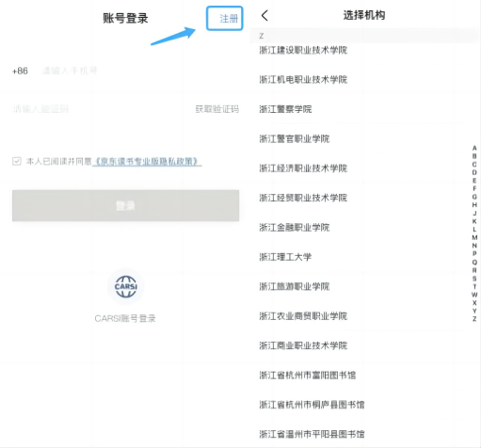481x448 pixels.
Task: Tap the CARSI globe login icon
Action: pos(126,286)
